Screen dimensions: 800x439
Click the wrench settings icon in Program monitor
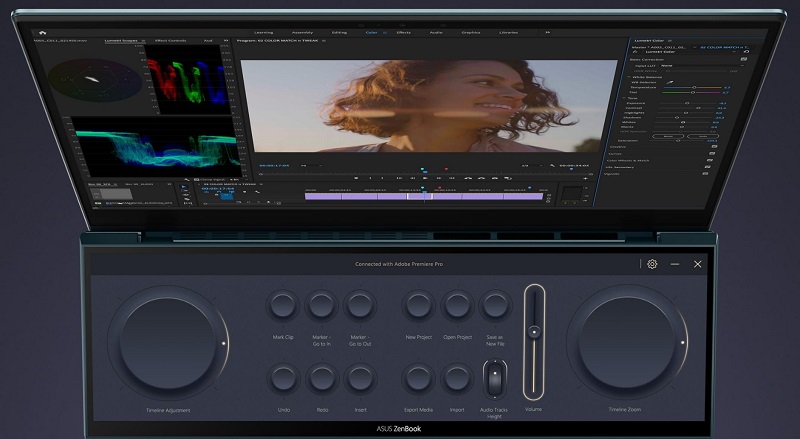552,165
